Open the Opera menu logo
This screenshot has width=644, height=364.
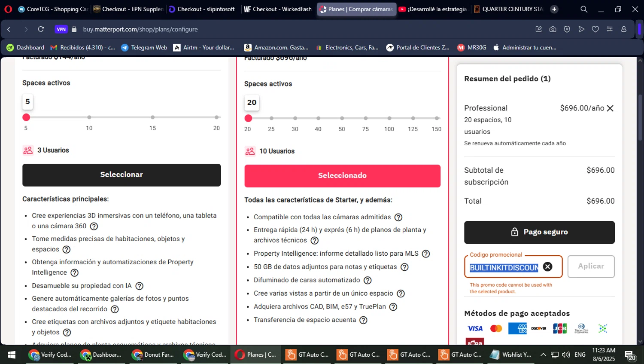(8, 9)
